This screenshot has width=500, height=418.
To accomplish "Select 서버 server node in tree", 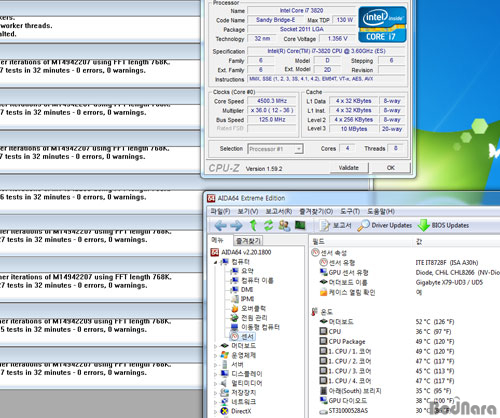I will click(x=237, y=364).
